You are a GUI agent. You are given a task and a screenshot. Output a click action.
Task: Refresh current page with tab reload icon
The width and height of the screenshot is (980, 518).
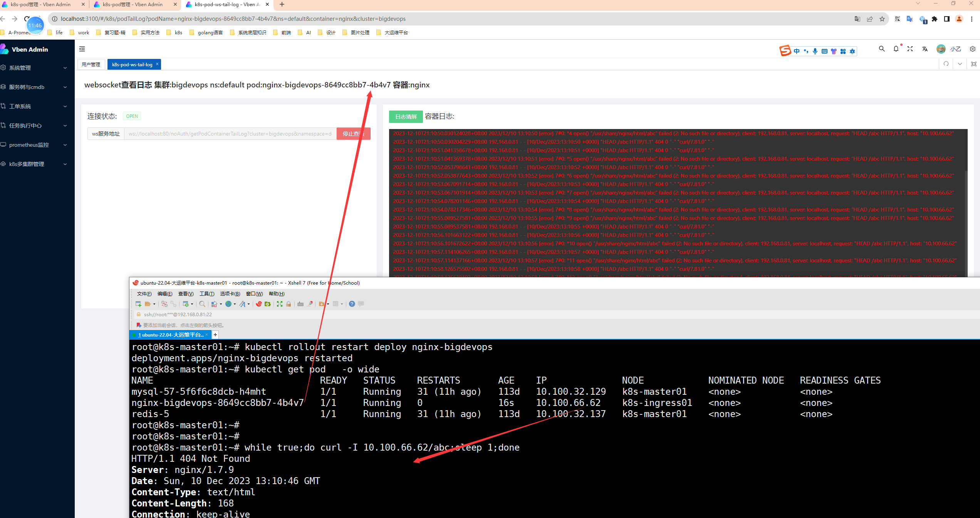pos(946,64)
